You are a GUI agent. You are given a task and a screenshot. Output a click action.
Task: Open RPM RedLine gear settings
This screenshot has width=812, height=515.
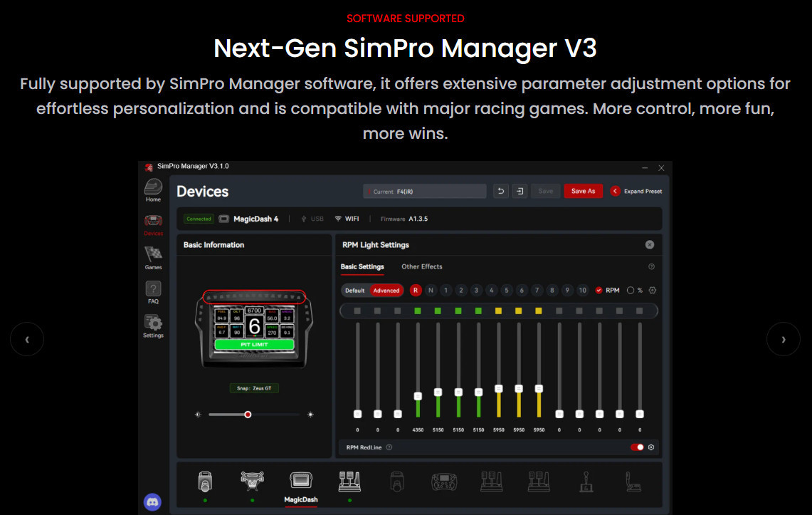click(x=651, y=447)
